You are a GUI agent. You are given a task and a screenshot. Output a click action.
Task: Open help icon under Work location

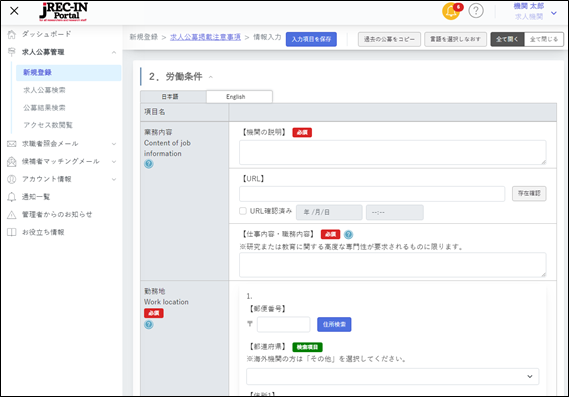click(148, 324)
